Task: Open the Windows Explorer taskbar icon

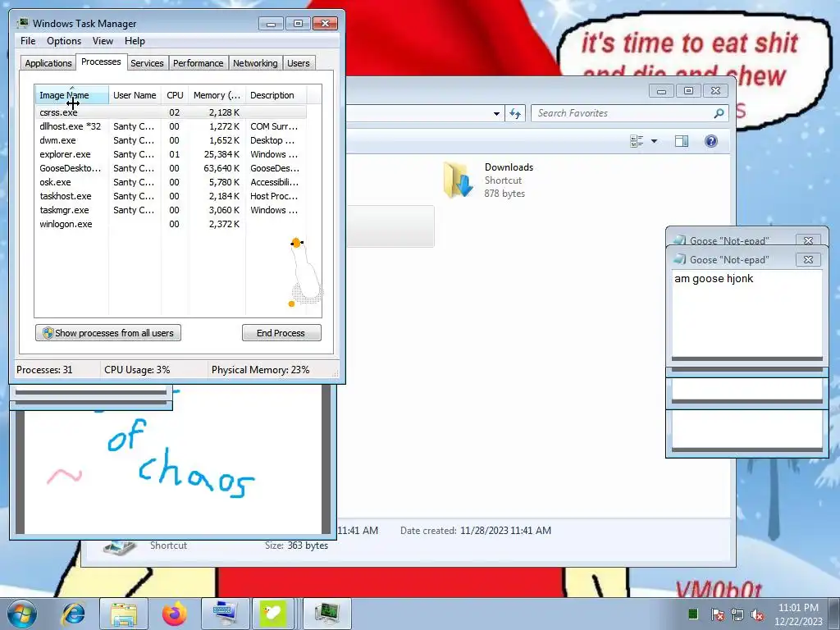Action: 124,614
